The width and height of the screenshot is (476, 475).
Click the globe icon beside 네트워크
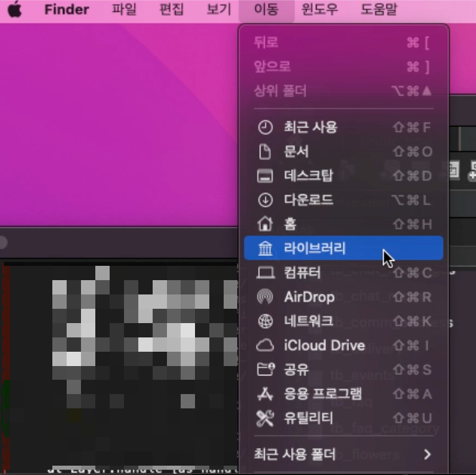point(265,321)
